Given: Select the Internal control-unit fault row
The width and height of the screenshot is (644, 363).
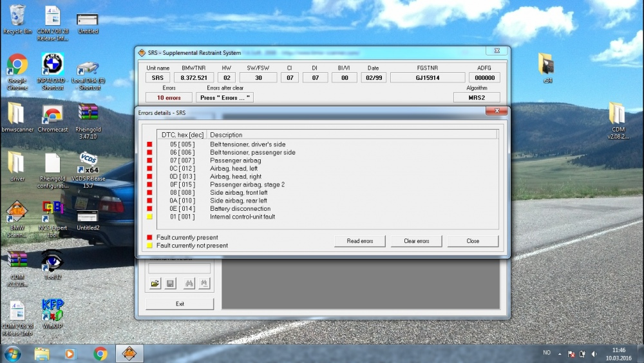Looking at the screenshot, I should point(242,217).
